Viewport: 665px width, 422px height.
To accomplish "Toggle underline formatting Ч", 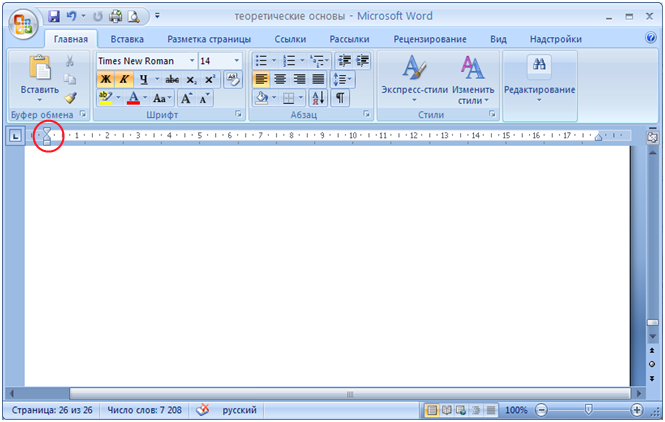I will tap(144, 79).
